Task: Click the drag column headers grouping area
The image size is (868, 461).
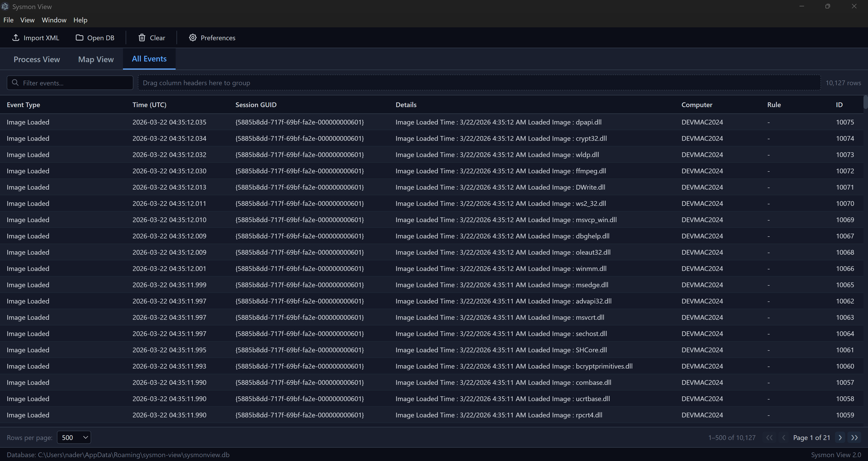Action: [x=479, y=82]
